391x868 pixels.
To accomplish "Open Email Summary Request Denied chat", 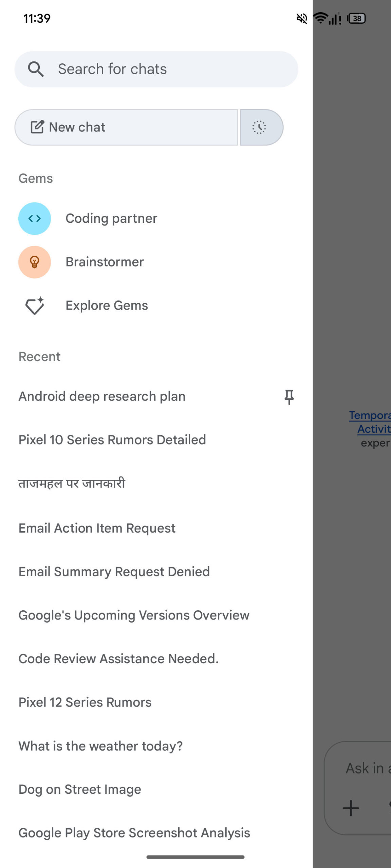I will (x=114, y=572).
